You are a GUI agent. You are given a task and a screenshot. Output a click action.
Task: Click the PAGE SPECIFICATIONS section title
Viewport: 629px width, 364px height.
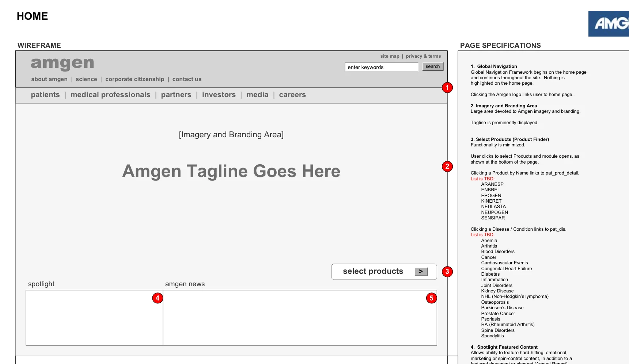[500, 46]
